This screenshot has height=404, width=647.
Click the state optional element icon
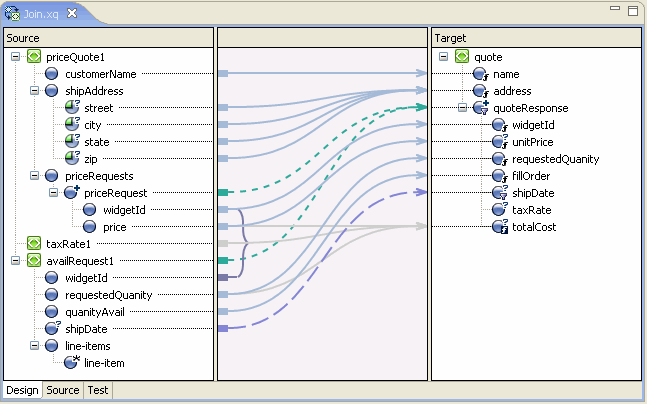click(x=72, y=141)
